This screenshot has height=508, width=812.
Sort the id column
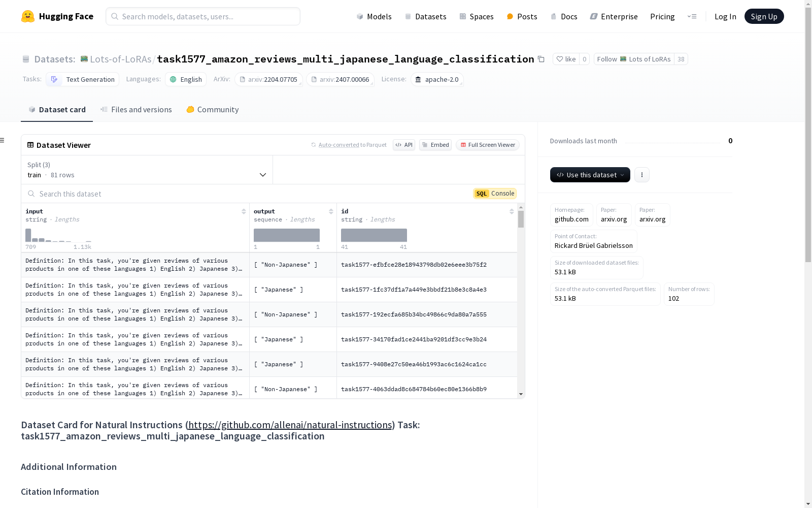512,211
